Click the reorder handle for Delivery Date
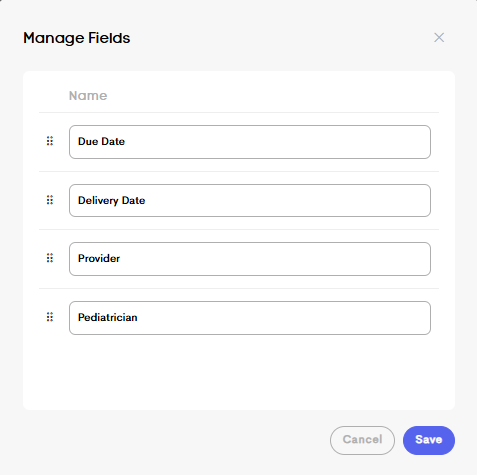 [50, 200]
